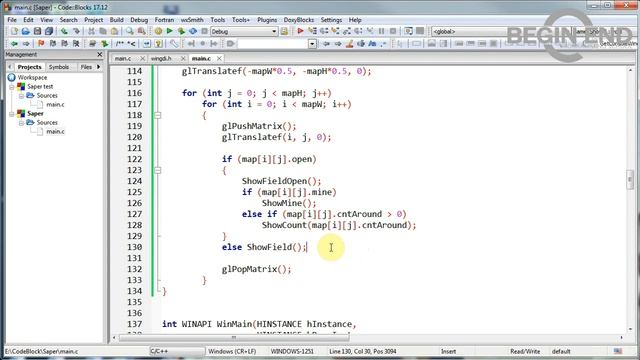Click the Paste icon

click(x=115, y=31)
